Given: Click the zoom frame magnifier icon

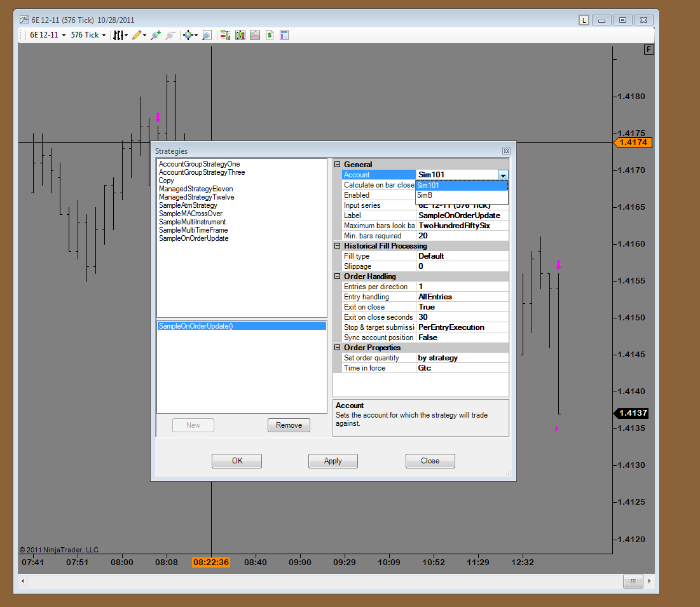Looking at the screenshot, I should tap(207, 35).
